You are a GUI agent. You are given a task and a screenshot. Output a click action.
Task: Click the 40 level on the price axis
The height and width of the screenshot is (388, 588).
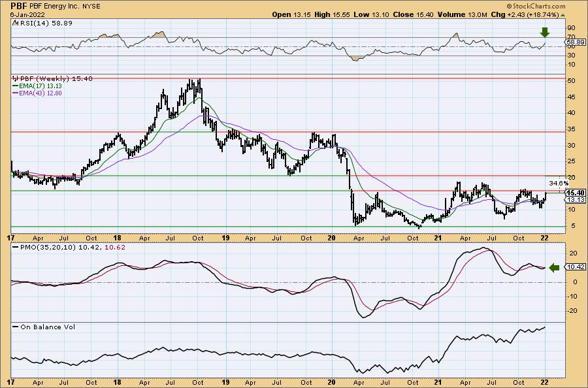coord(571,113)
